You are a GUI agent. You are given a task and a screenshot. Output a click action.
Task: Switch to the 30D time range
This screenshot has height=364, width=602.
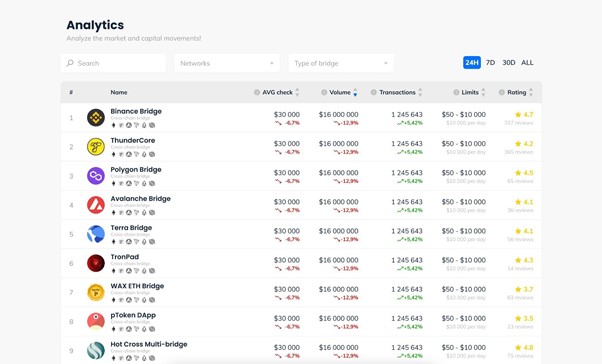pos(509,63)
